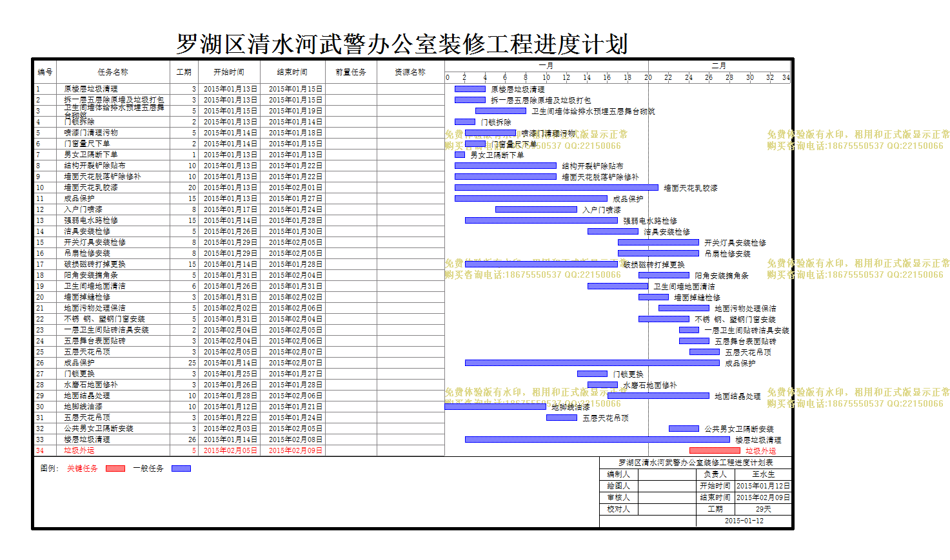Select the 五层舞台表面贴砖 Gantt bar

point(694,341)
